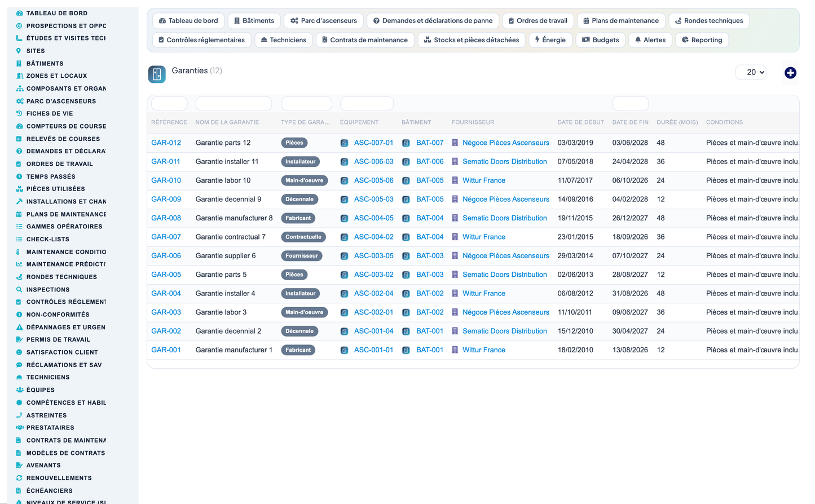Image resolution: width=815 pixels, height=504 pixels.
Task: Select Zones et locaux in the sidebar
Action: coord(56,76)
